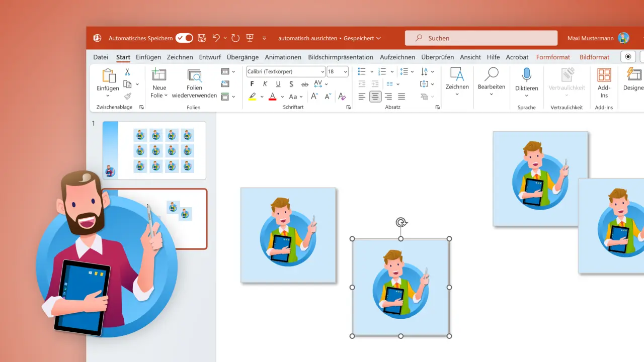
Task: Click the Ausschneiden scissors icon
Action: pos(128,72)
